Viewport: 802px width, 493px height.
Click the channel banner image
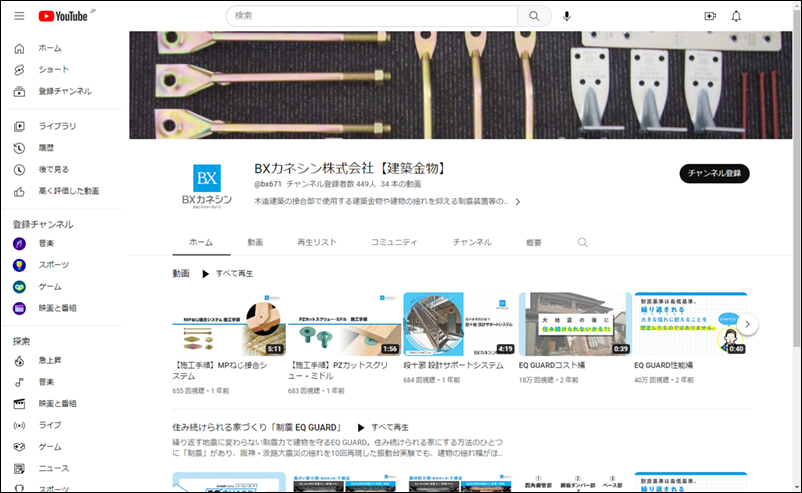(460, 85)
